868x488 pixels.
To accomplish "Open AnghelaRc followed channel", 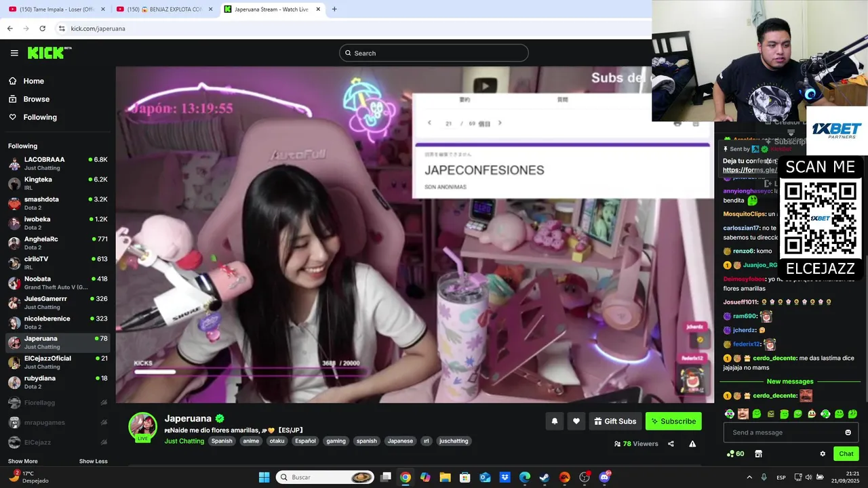I will [58, 243].
